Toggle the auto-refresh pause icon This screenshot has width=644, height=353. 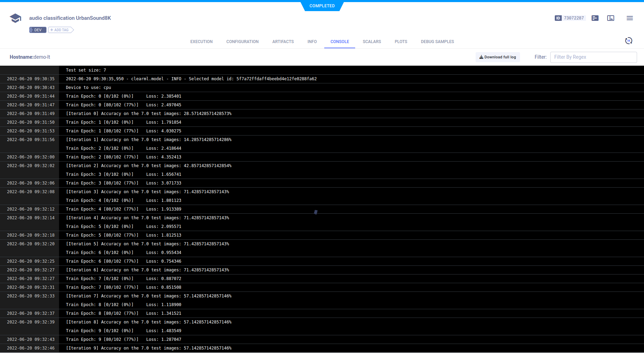[x=628, y=41]
